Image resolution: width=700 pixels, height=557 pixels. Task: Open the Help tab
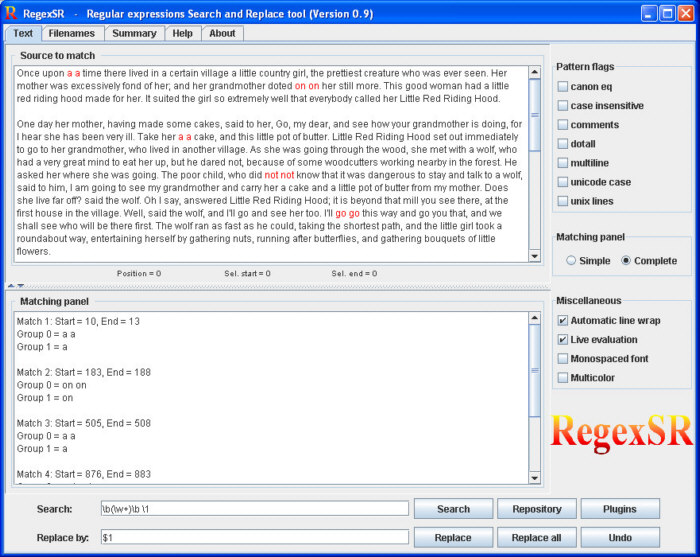pos(182,33)
